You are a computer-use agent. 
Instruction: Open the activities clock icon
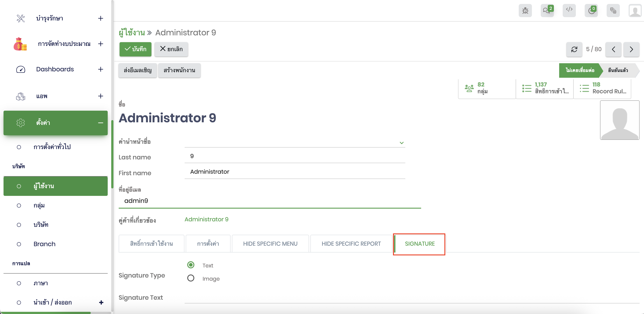(x=591, y=11)
